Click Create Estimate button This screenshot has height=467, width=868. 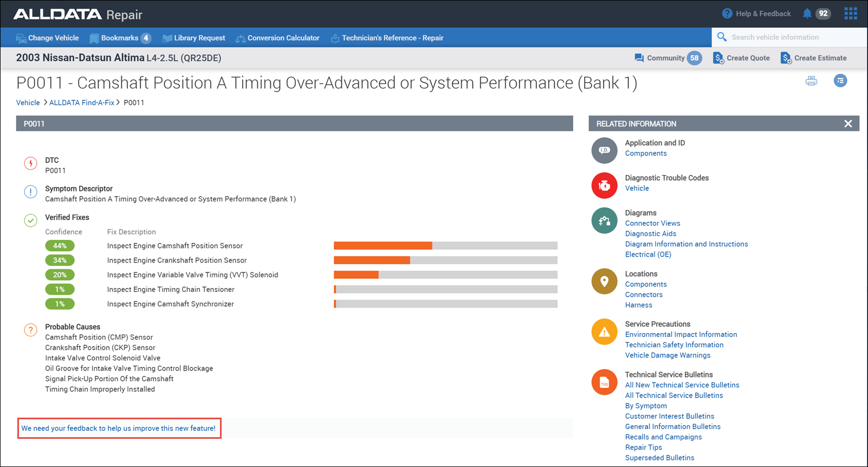tap(813, 58)
